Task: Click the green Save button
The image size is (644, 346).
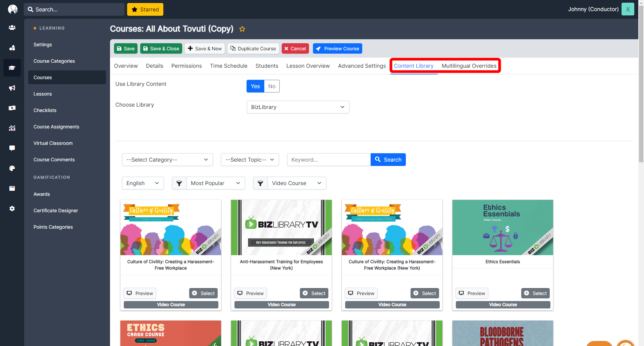Action: click(x=126, y=48)
